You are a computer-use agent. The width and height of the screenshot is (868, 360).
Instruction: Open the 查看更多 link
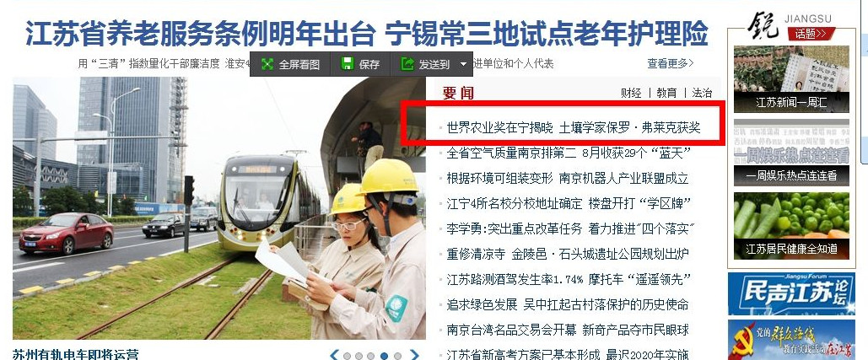click(x=670, y=63)
